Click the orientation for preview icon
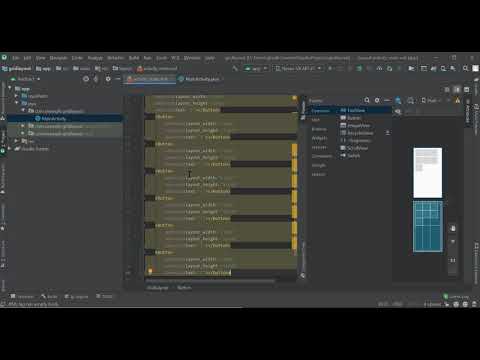Screen dimensions: 480x360 coord(410,100)
